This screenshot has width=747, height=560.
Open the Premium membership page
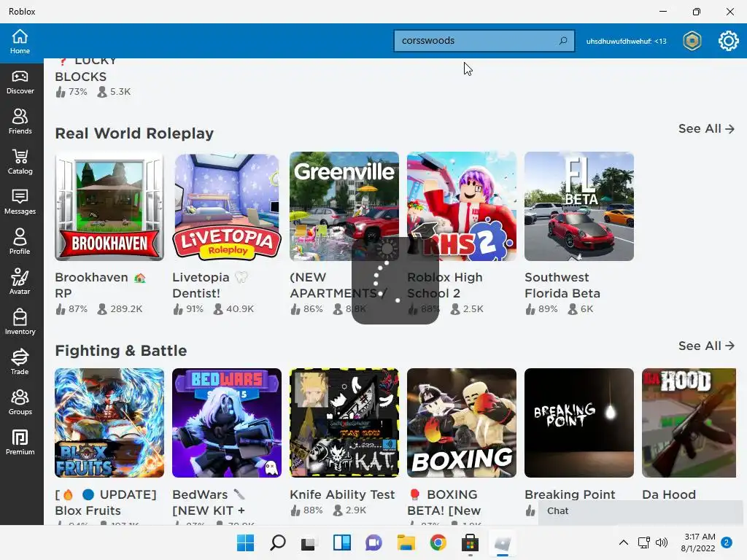pos(20,443)
